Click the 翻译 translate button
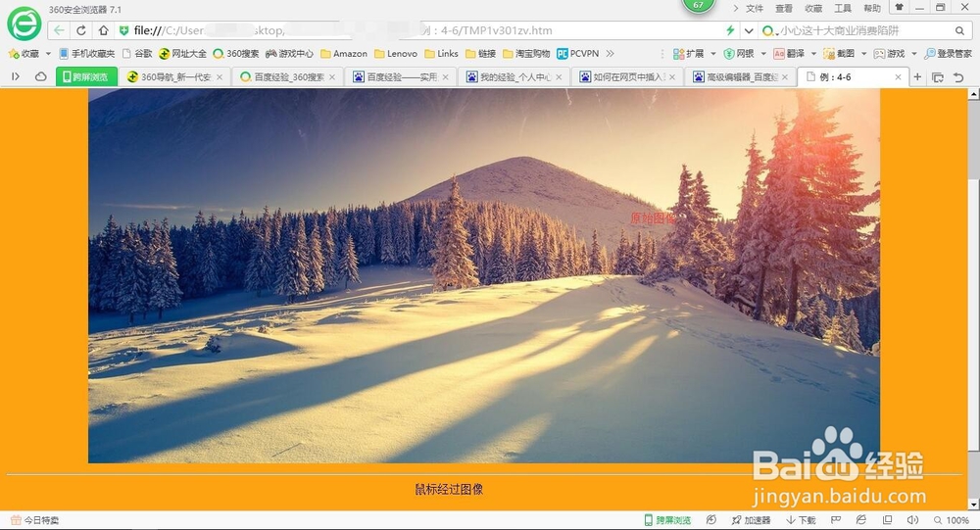 coord(789,54)
